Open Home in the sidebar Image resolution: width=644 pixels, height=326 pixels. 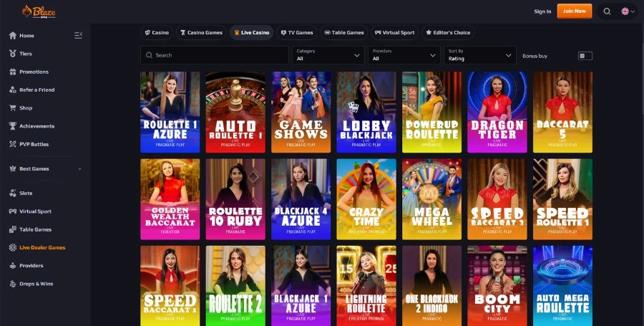[26, 35]
